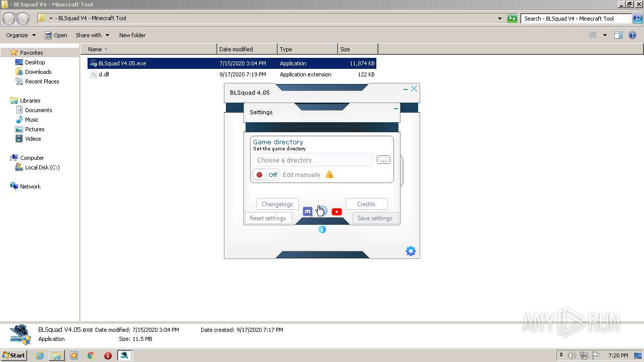Open Desktop in navigation pane
The image size is (644, 362).
35,62
